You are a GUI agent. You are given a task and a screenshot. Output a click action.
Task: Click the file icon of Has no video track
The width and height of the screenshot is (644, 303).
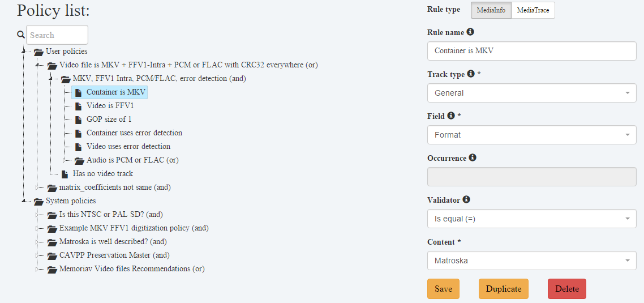click(65, 174)
